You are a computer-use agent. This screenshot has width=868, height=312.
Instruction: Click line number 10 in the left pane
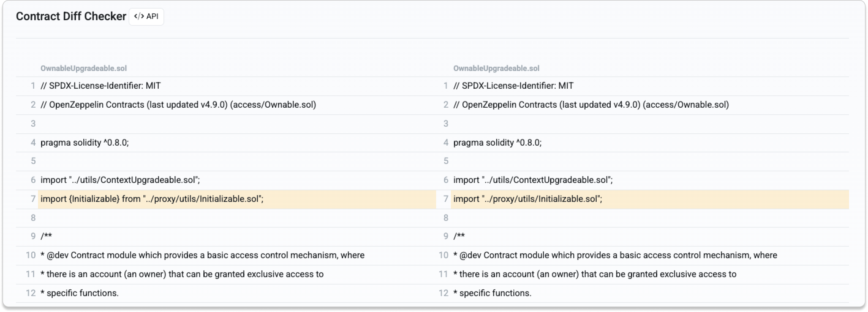pos(31,255)
